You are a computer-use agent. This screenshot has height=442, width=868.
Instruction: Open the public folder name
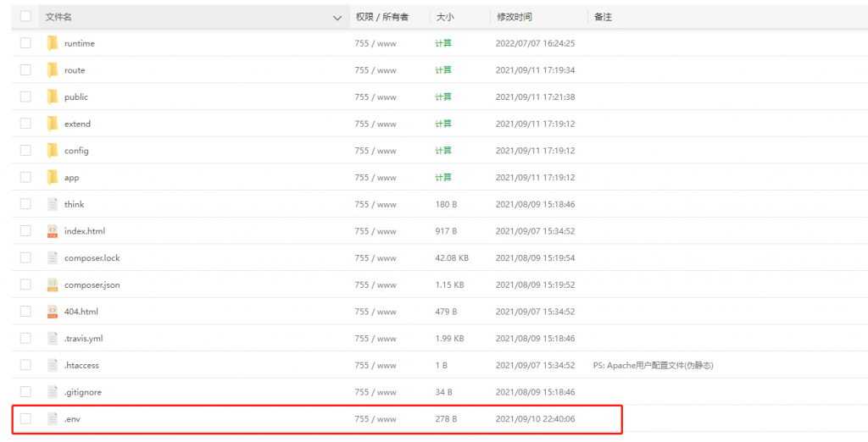75,97
